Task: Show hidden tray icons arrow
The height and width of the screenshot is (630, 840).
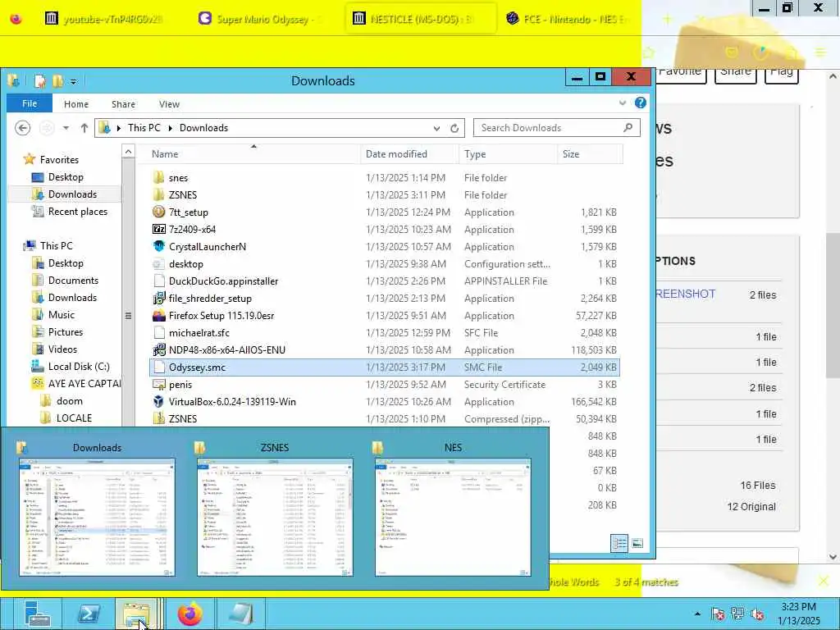Action: [x=697, y=614]
